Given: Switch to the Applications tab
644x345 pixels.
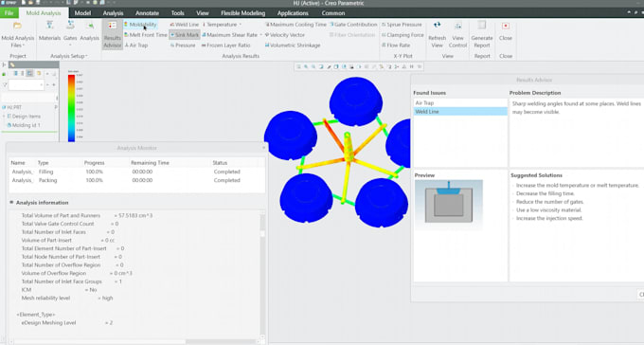Looking at the screenshot, I should click(293, 13).
